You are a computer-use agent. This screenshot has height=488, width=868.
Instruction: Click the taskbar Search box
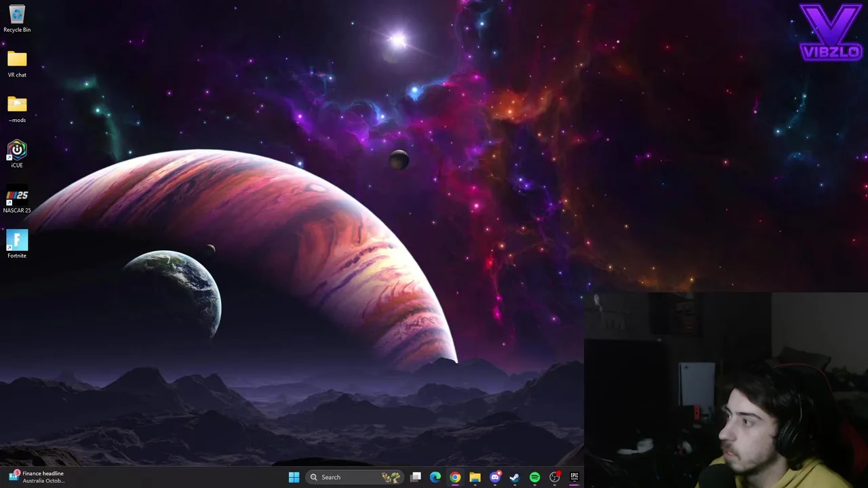[355, 477]
